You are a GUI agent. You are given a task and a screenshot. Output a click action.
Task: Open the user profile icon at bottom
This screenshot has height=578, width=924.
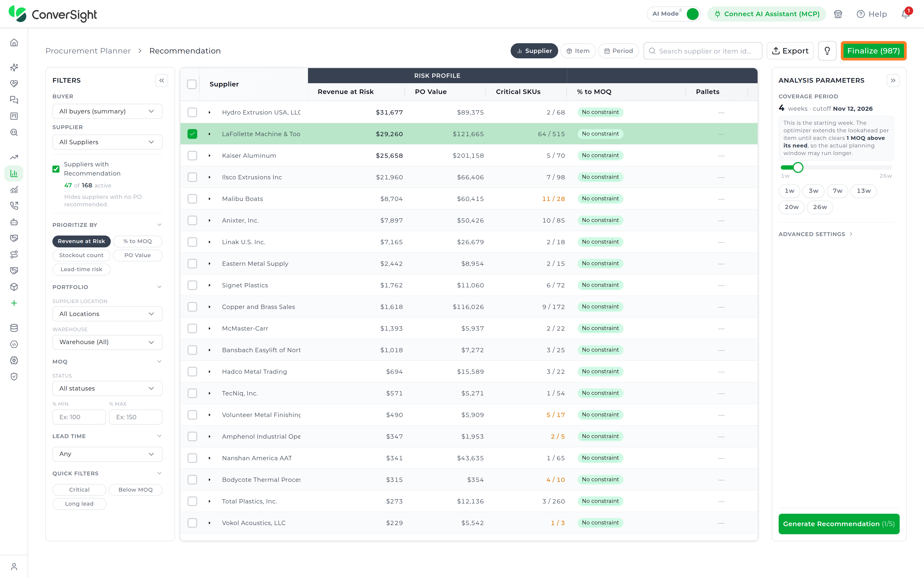[14, 566]
